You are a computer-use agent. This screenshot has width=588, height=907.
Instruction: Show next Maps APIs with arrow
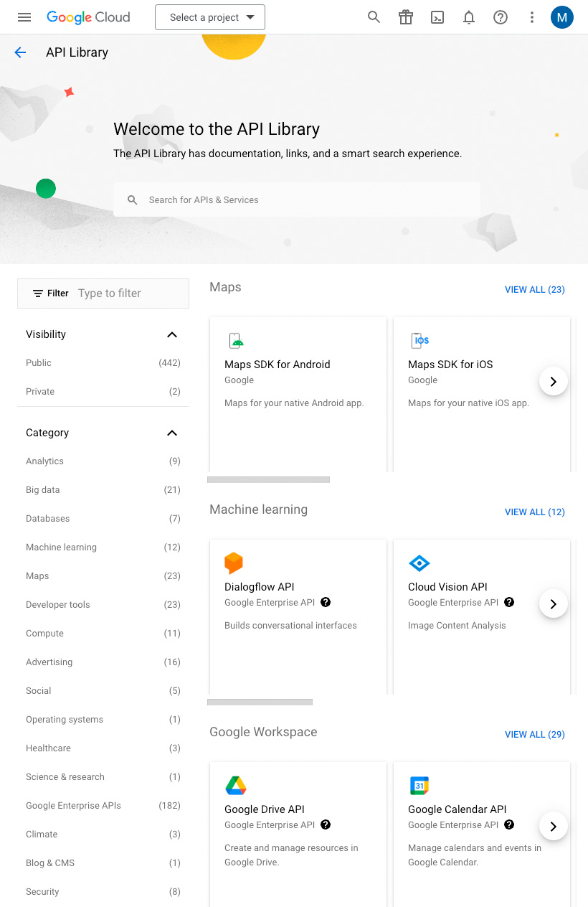tap(553, 382)
